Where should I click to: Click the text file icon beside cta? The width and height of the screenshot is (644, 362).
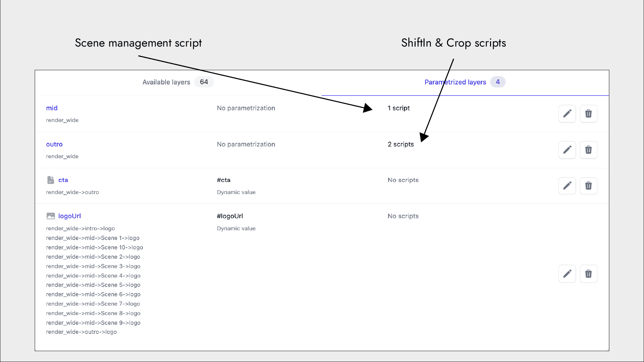coord(51,180)
